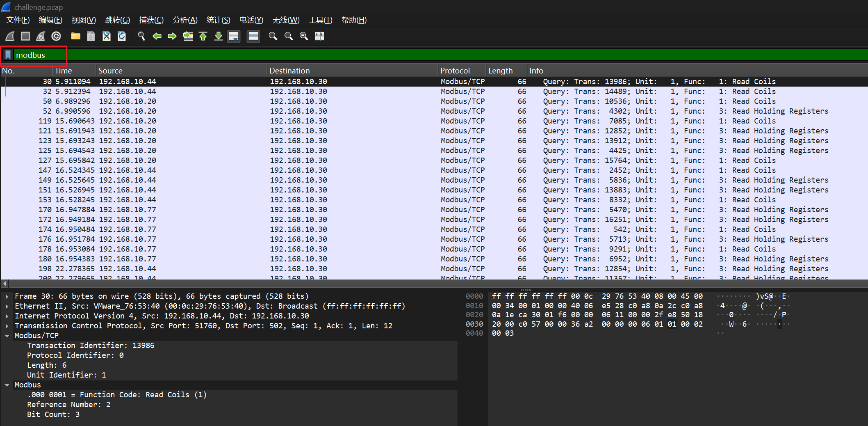Toggle packet colorization rules button
This screenshot has width=868, height=426.
coord(253,37)
